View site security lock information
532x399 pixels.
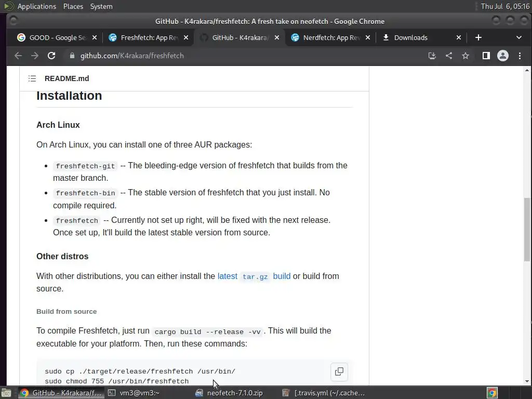point(72,56)
